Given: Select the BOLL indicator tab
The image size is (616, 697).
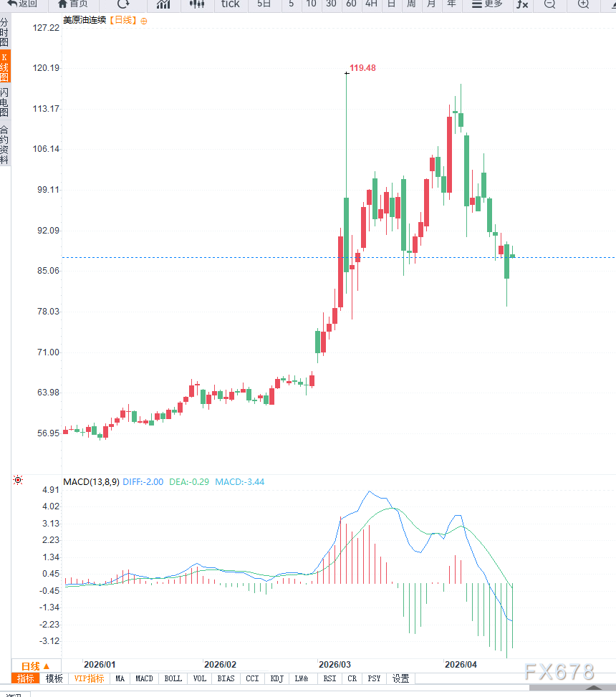Looking at the screenshot, I should (173, 678).
